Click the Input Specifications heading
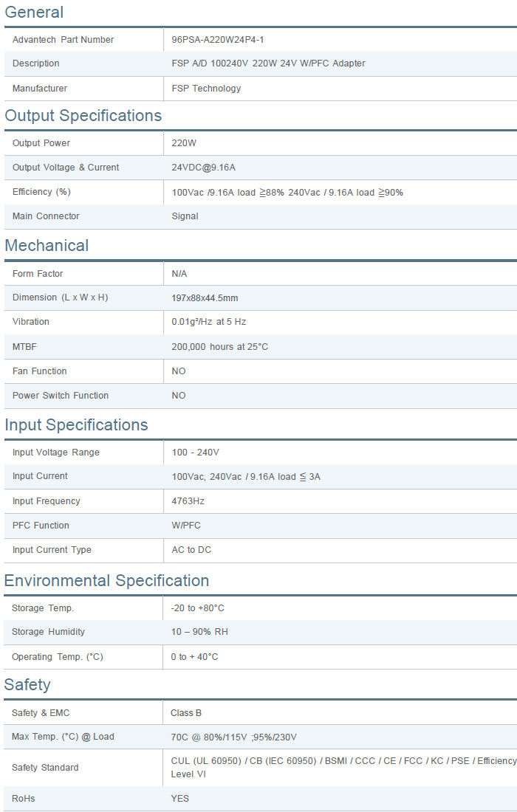 pyautogui.click(x=76, y=425)
